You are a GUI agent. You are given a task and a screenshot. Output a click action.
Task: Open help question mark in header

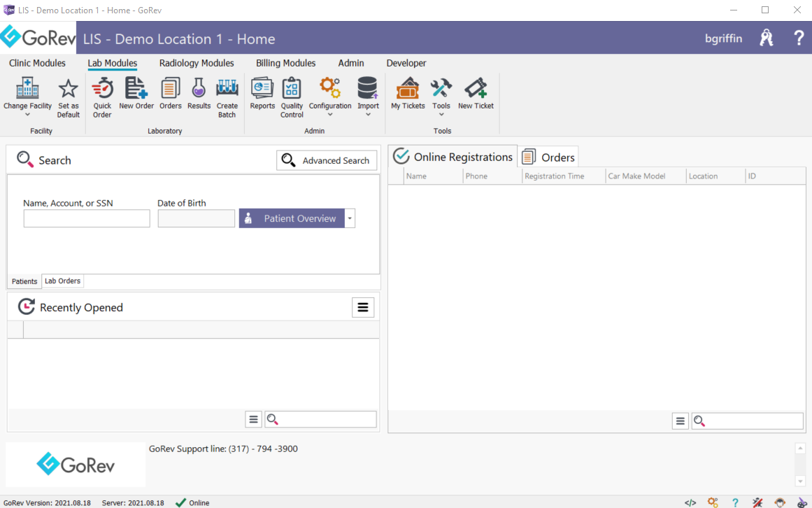click(799, 38)
